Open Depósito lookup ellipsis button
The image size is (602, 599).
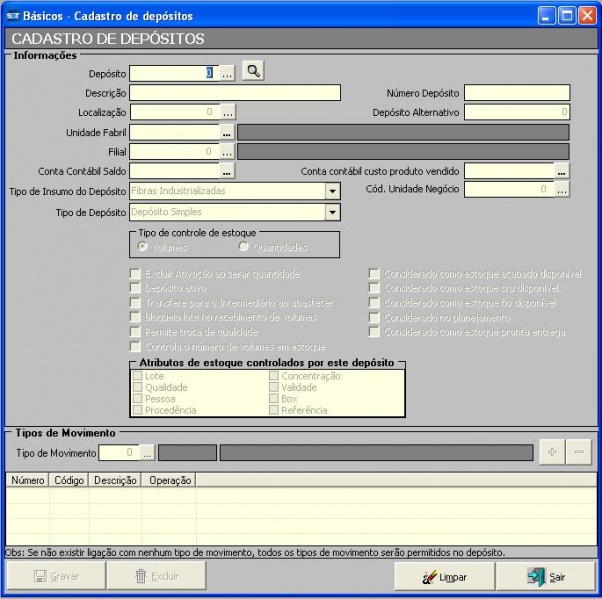[x=226, y=73]
